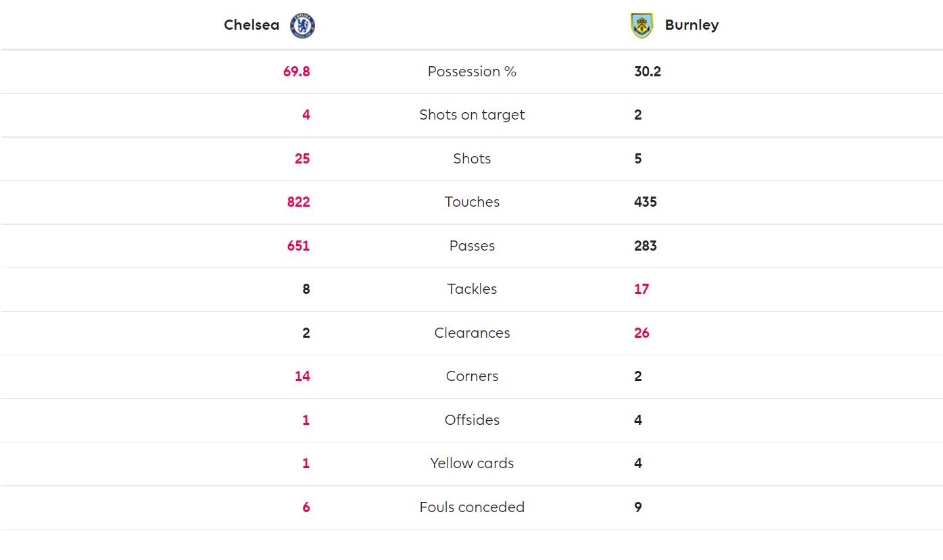
Task: Select the Clearances stat label
Action: tap(472, 333)
